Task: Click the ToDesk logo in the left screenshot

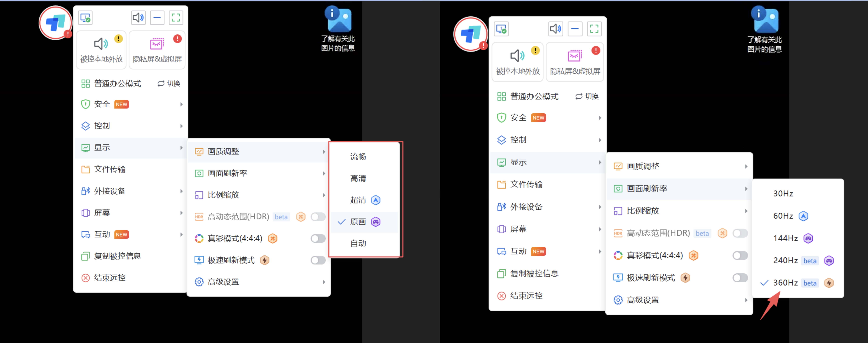Action: click(x=56, y=23)
